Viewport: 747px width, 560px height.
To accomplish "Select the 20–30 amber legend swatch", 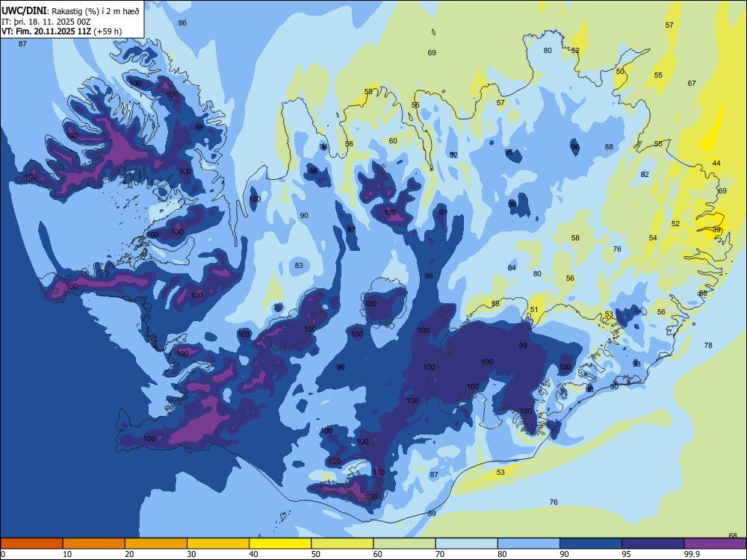I will tap(156, 544).
